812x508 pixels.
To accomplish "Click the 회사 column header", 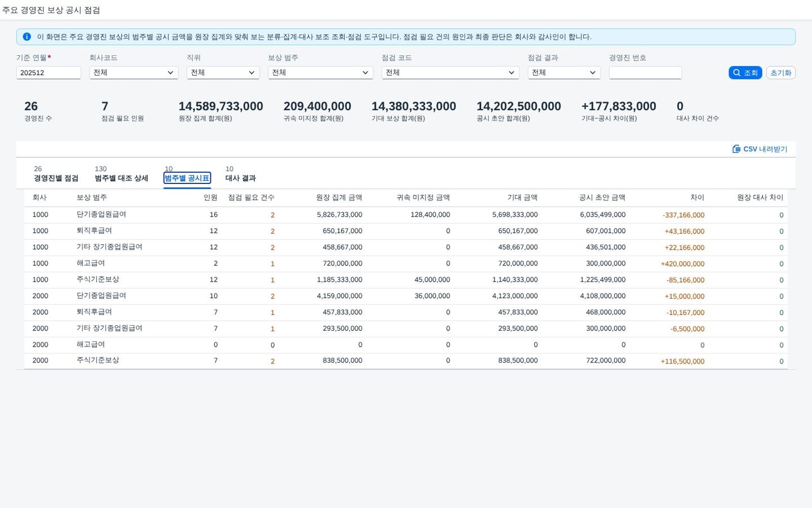I will click(39, 198).
